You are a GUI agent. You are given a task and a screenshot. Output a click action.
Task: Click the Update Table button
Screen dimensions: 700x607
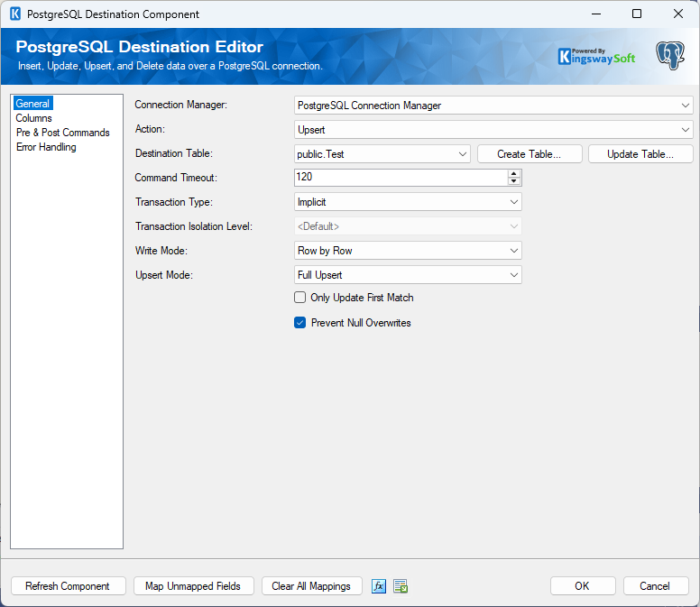(x=640, y=154)
